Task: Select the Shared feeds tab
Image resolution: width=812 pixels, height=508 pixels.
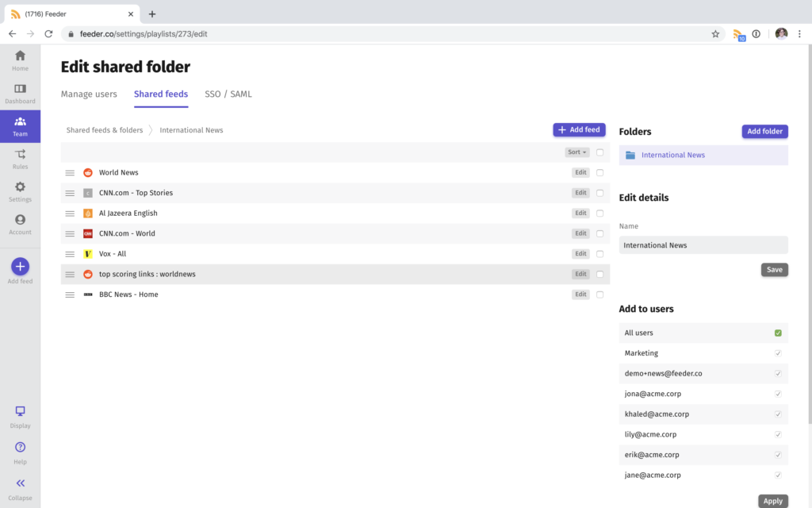Action: [161, 94]
